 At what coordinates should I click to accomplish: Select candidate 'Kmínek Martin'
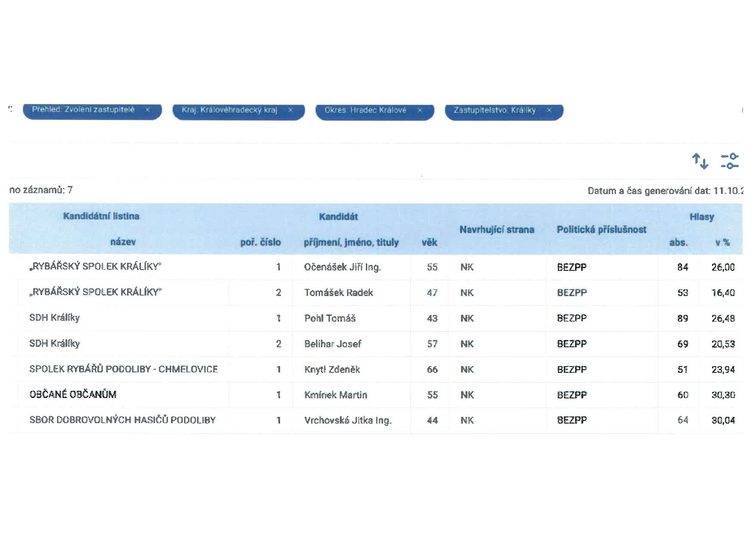click(336, 395)
